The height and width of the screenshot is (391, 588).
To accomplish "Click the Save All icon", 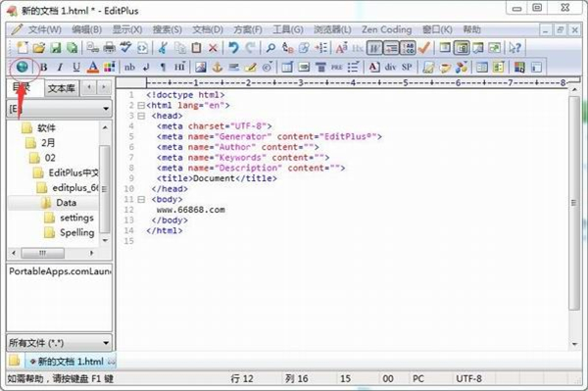I will [72, 48].
